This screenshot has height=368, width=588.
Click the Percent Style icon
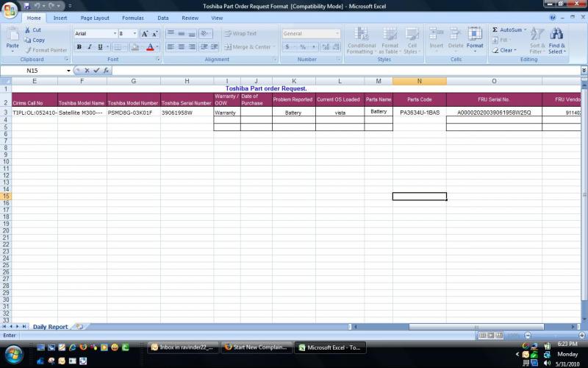click(x=303, y=47)
